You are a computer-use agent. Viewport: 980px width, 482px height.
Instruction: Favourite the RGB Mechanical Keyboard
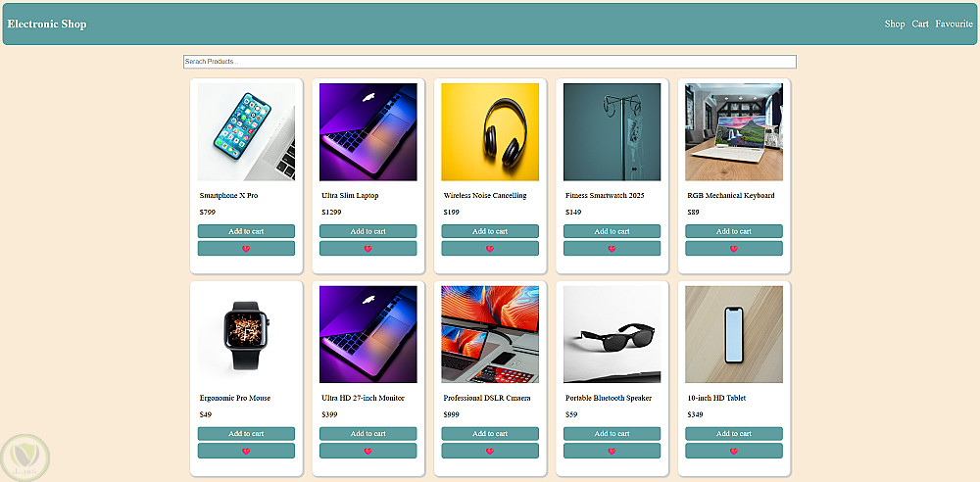(734, 248)
